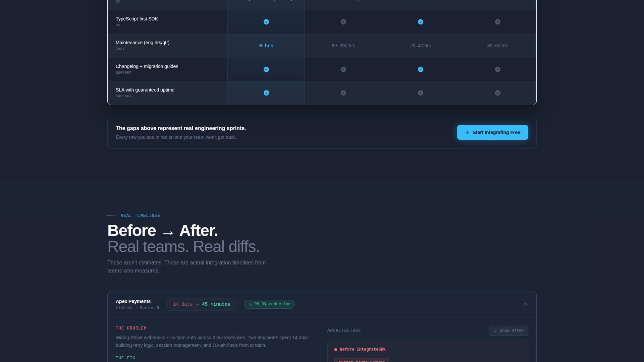644x362 pixels.
Task: Click the Changelog + migration guides cross in second column
Action: pos(343,69)
